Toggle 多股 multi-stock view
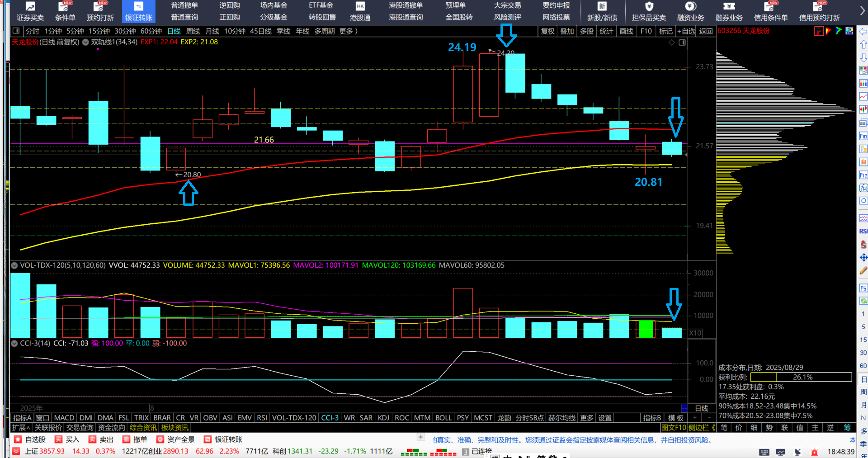868x458 pixels. click(587, 31)
